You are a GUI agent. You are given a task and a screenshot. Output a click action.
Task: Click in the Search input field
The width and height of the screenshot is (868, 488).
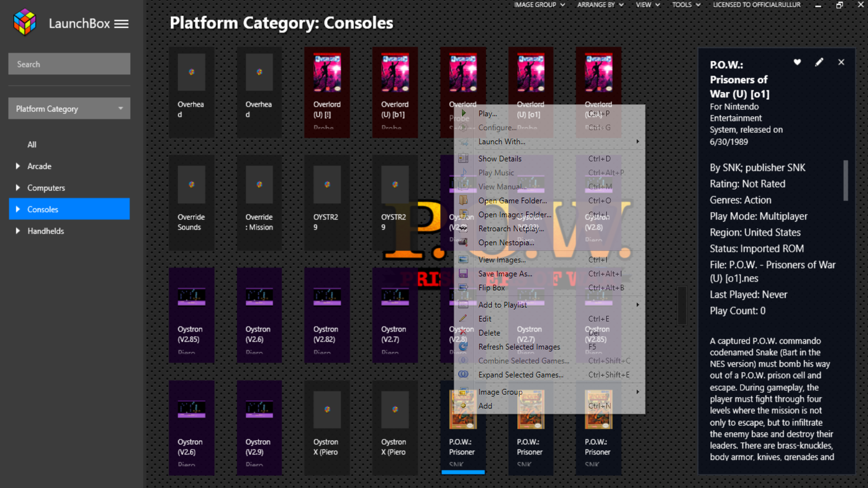(x=69, y=64)
